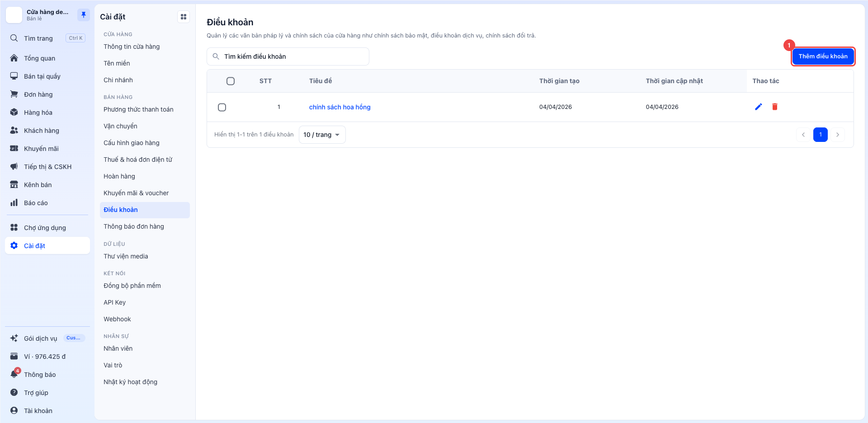This screenshot has height=423, width=868.
Task: Select Webhook in settings menu
Action: (145, 319)
